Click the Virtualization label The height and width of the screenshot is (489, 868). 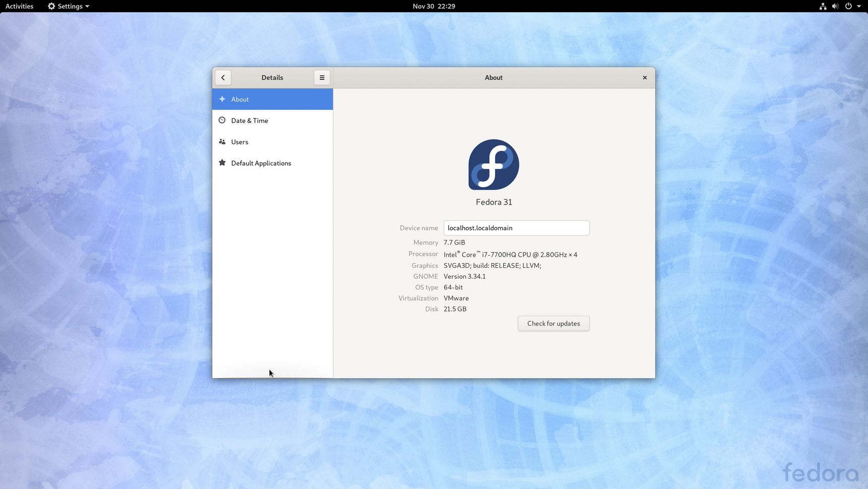pos(418,298)
